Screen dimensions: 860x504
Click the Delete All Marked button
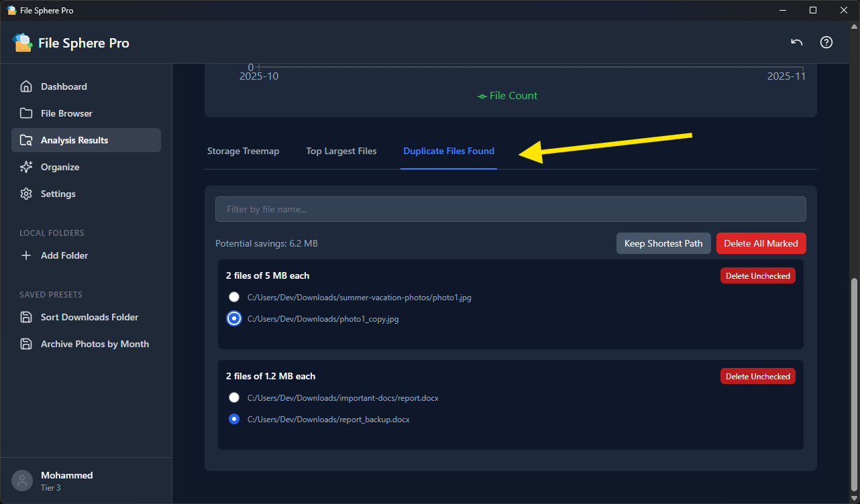click(761, 243)
